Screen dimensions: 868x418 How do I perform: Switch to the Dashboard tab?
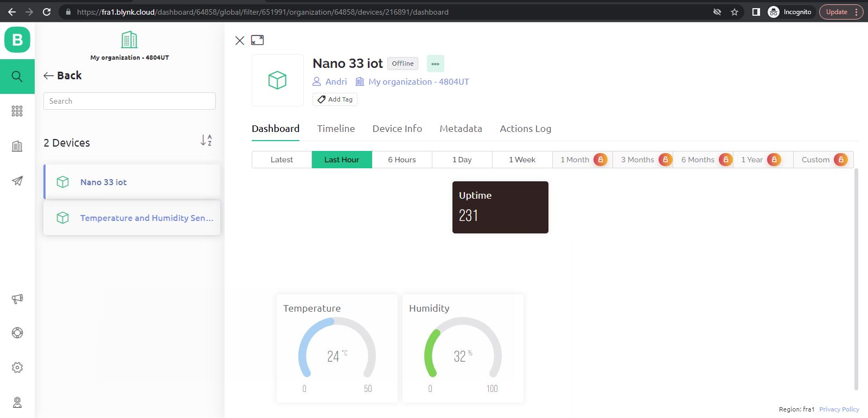coord(276,129)
